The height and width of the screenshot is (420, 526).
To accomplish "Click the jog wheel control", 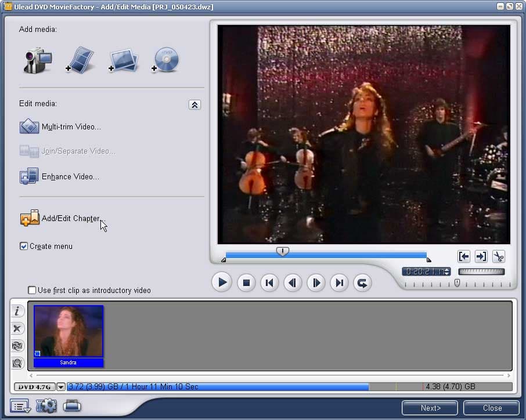I will [x=481, y=271].
